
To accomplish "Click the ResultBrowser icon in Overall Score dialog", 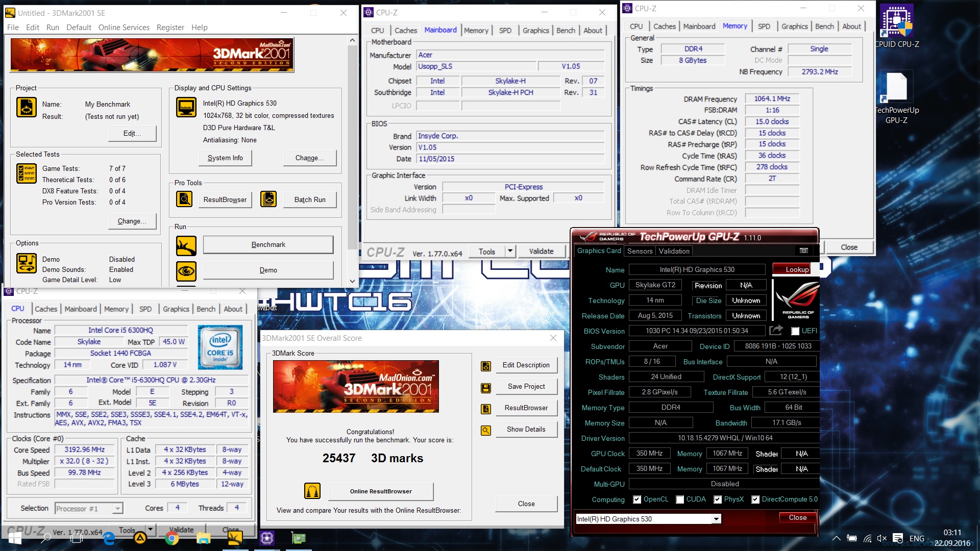I will tap(486, 409).
